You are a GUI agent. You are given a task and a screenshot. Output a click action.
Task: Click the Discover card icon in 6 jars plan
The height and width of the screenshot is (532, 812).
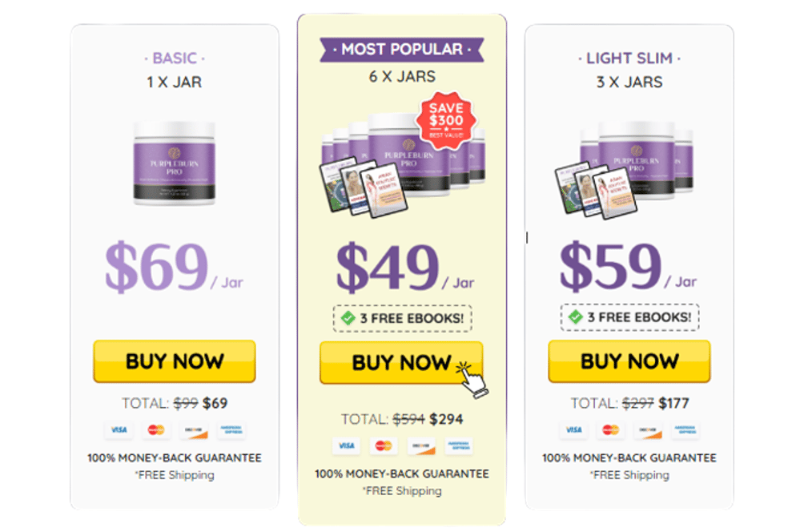point(421,446)
